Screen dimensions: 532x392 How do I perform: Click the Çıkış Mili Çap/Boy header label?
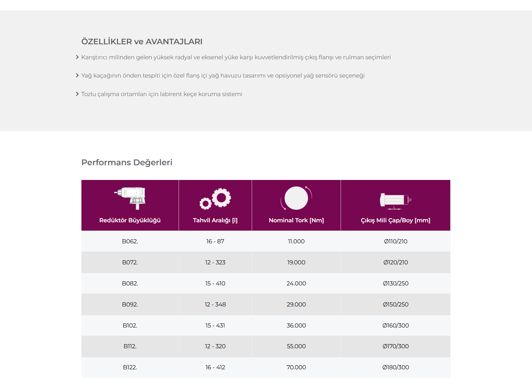[395, 220]
